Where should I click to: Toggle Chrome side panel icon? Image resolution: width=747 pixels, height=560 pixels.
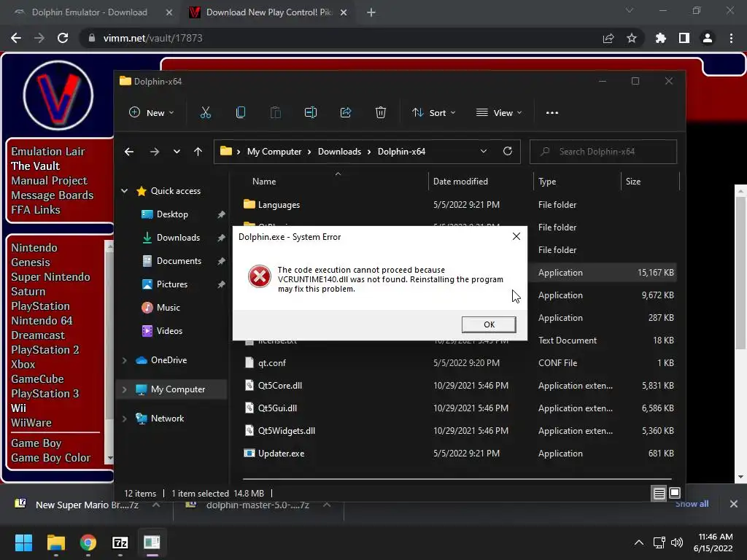pos(684,38)
